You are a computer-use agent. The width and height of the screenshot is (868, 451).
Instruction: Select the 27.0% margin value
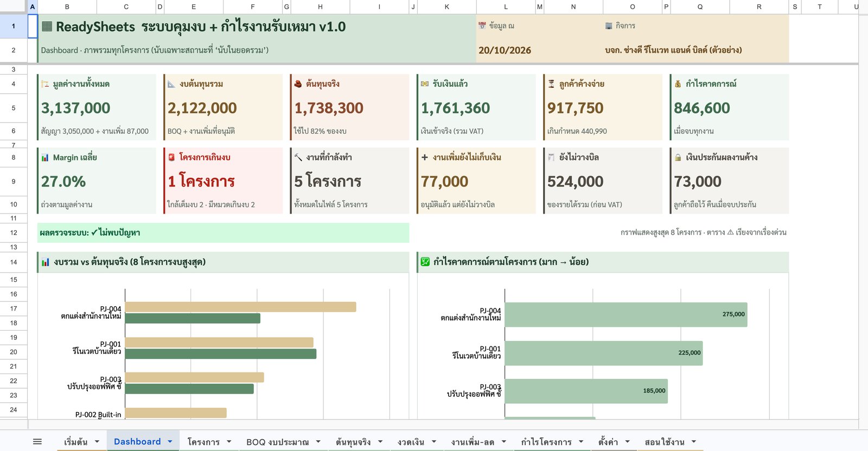(x=63, y=182)
